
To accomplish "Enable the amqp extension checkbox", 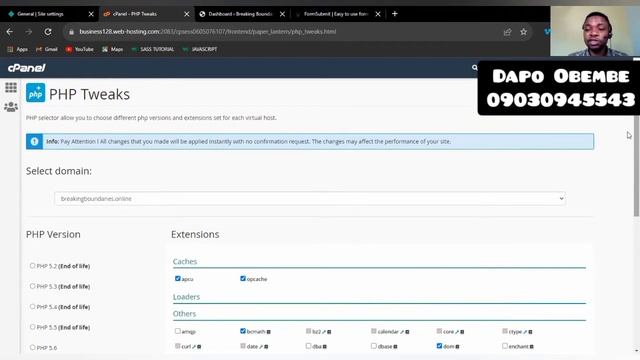I will (x=178, y=331).
